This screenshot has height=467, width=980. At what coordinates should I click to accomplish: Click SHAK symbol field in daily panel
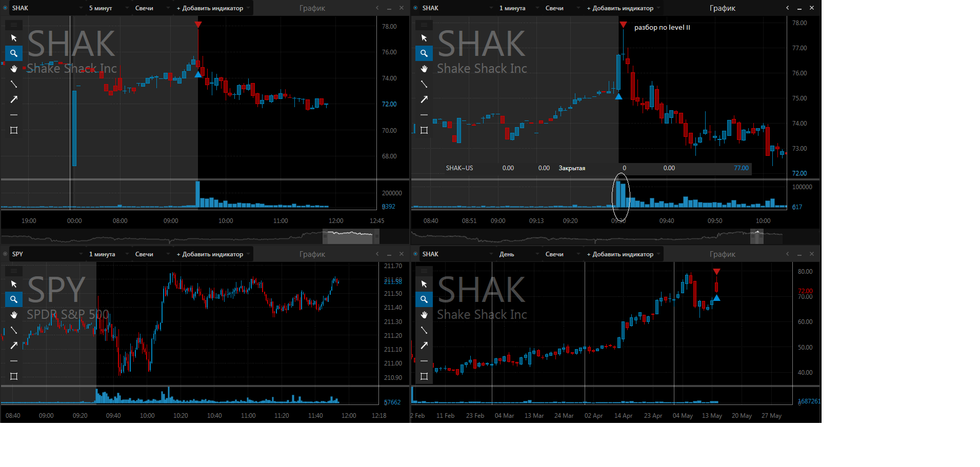coord(457,254)
